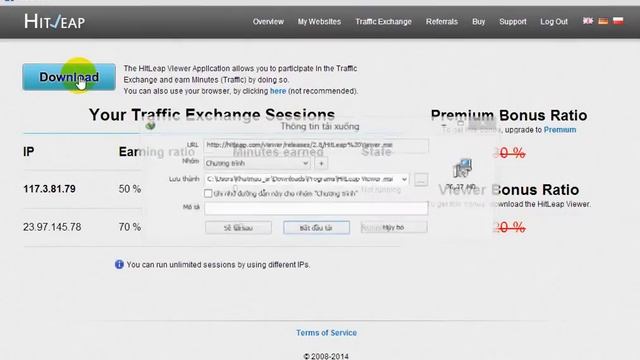This screenshot has width=640, height=360.
Task: Switch site language to Polish flag
Action: tap(618, 21)
